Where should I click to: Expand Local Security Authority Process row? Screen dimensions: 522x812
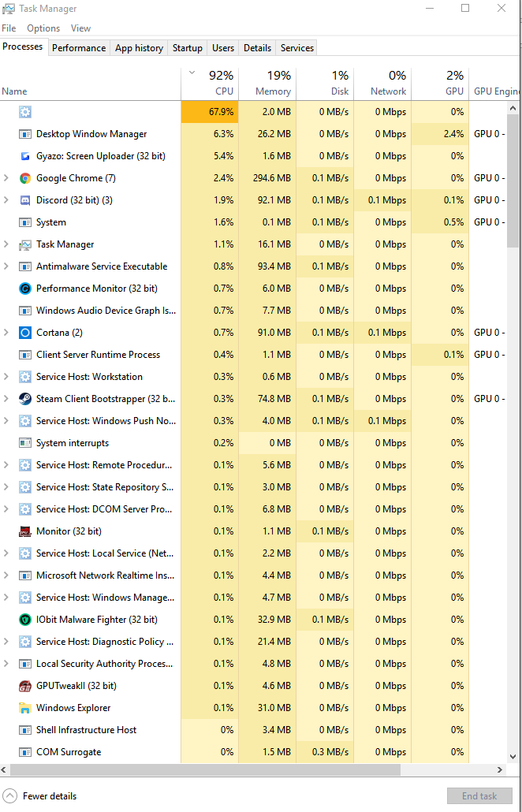6,664
